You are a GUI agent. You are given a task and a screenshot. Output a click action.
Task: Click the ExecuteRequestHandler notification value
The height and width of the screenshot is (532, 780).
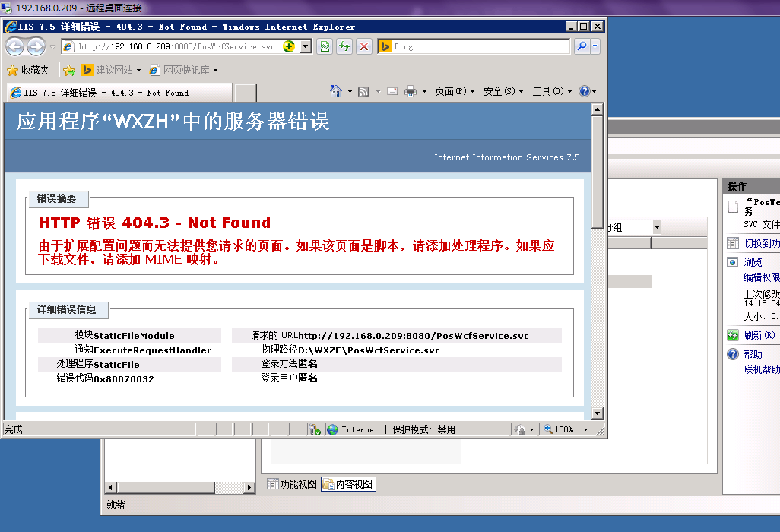(x=152, y=350)
